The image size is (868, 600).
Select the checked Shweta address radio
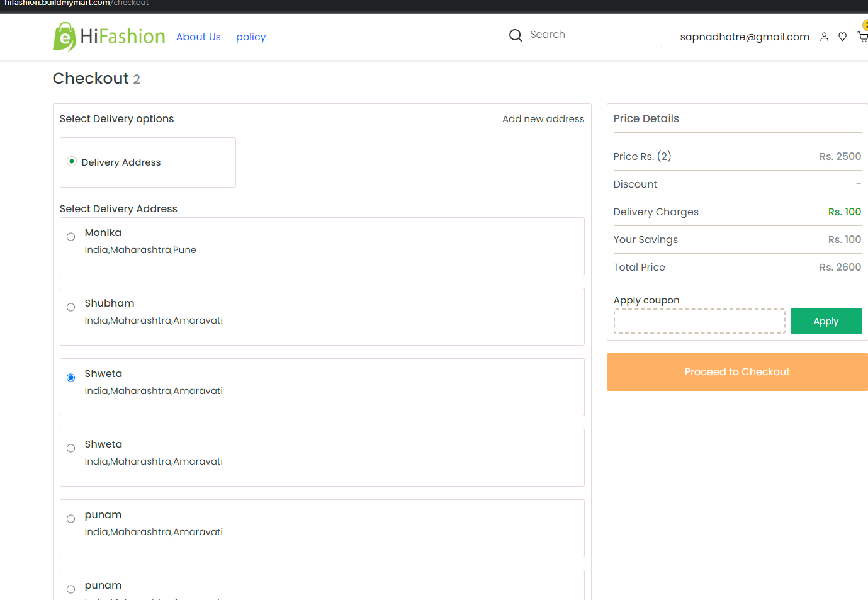[70, 378]
